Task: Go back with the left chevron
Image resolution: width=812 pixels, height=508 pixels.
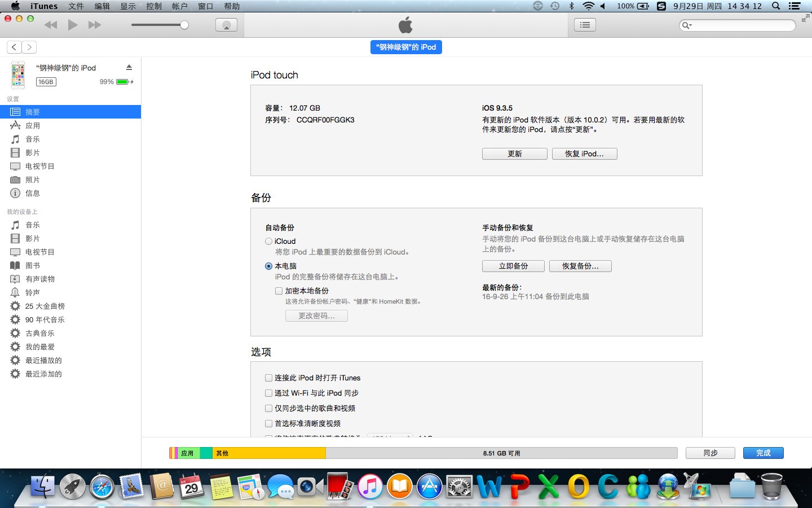Action: point(14,47)
